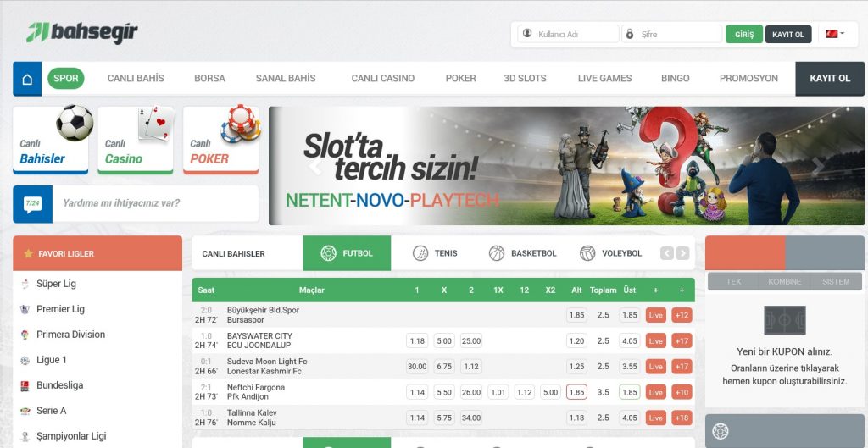Image resolution: width=868 pixels, height=448 pixels.
Task: Open Premier Lig in favorite leagues
Action: (60, 309)
